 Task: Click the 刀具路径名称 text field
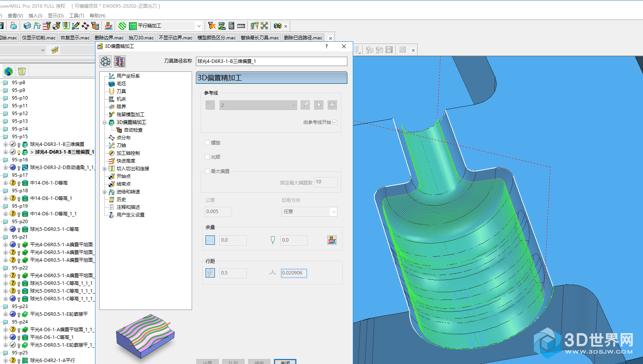pyautogui.click(x=271, y=61)
